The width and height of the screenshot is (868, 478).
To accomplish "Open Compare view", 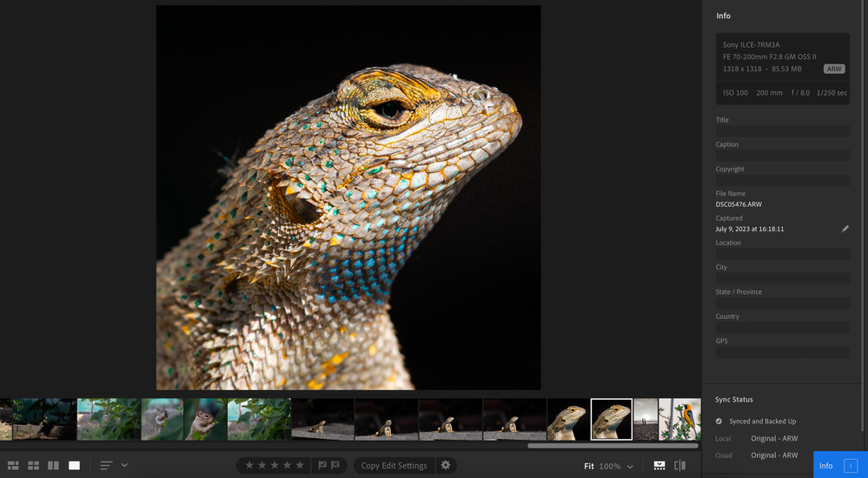I will [x=53, y=466].
